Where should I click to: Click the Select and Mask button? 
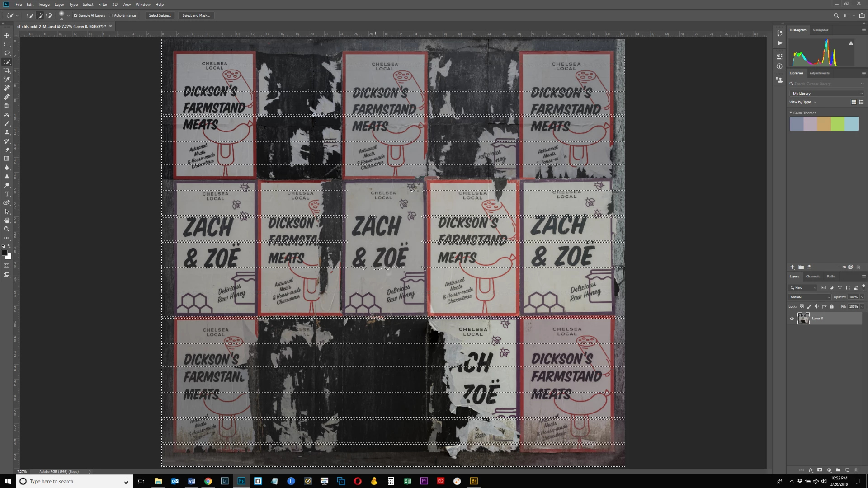click(196, 15)
